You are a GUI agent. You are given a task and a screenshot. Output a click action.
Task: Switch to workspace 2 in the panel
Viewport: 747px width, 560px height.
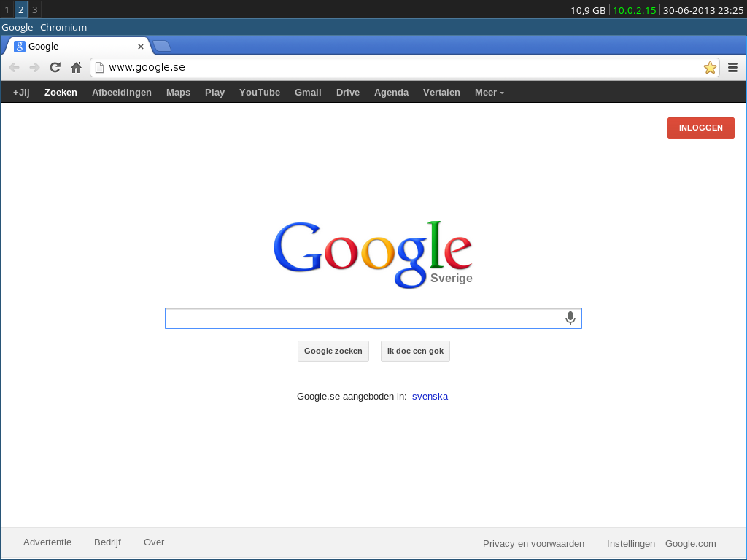click(20, 9)
